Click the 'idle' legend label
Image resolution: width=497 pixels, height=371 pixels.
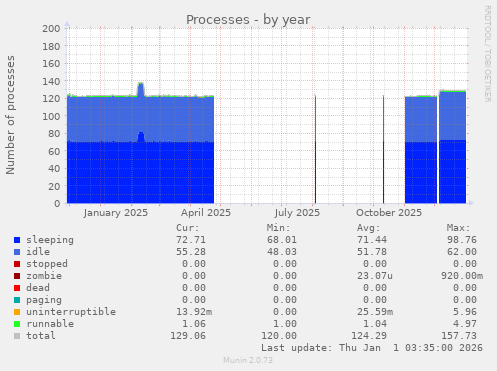coord(38,252)
